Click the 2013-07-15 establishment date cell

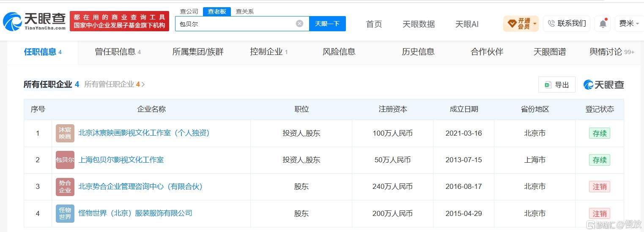[463, 160]
